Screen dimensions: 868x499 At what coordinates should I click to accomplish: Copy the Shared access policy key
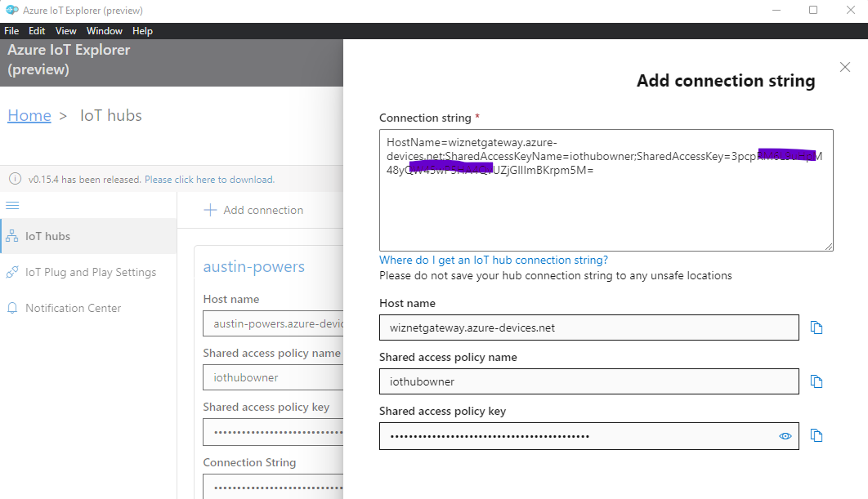click(x=817, y=435)
